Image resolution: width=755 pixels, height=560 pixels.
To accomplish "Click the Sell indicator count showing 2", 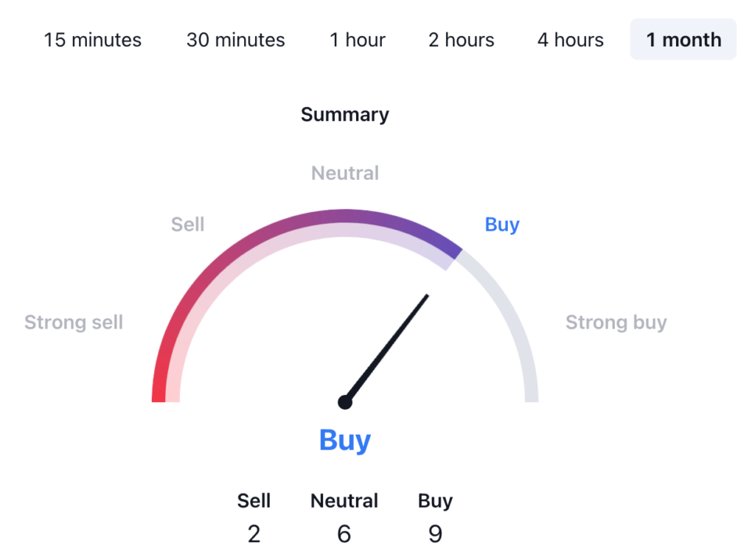I will 254,533.
